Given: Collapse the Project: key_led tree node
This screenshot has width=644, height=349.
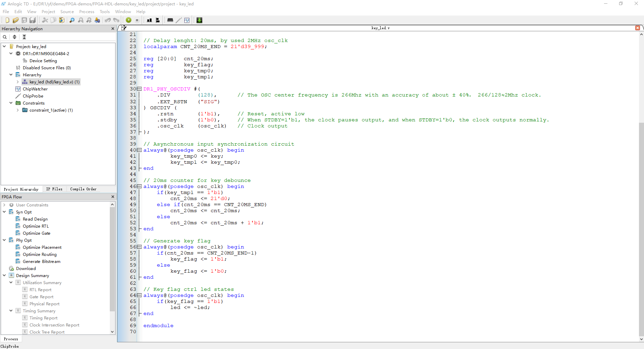Looking at the screenshot, I should 4,46.
